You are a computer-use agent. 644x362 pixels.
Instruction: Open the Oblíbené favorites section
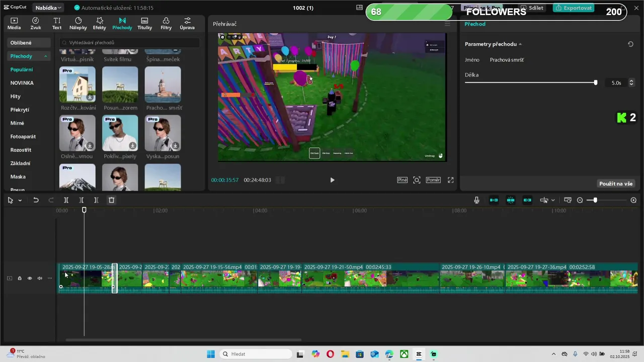click(29, 43)
